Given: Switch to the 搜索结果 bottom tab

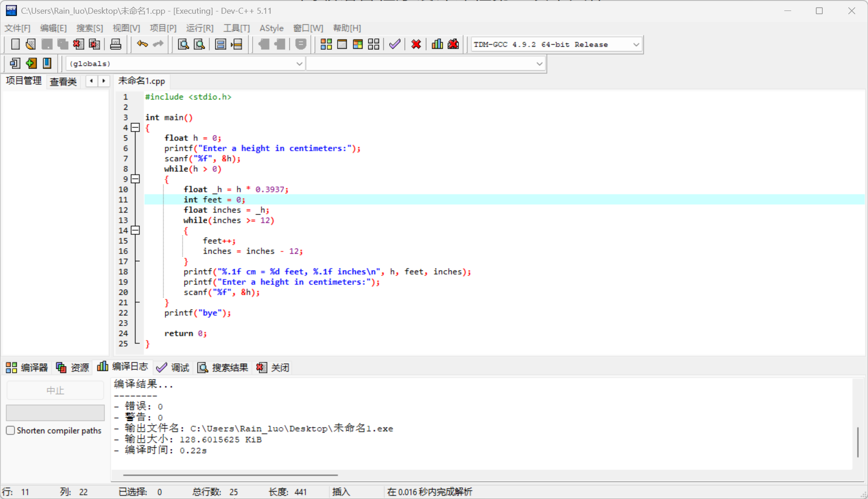Looking at the screenshot, I should 222,367.
